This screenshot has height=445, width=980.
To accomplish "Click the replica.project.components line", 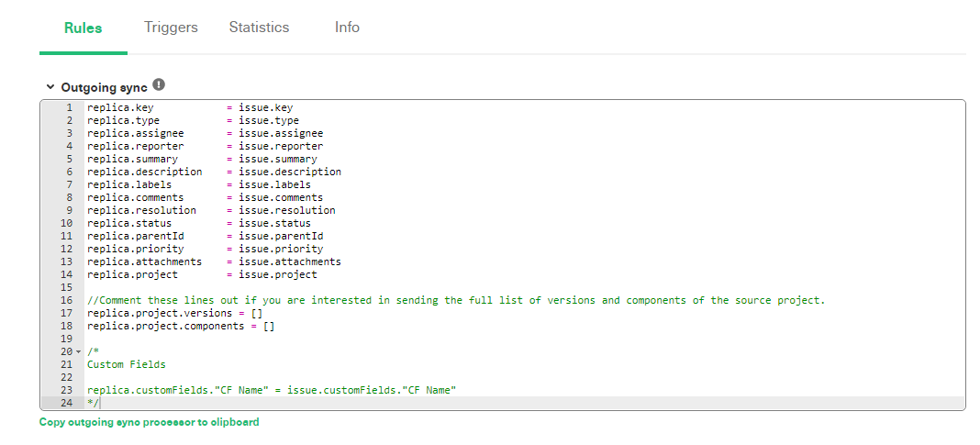I will click(x=181, y=326).
